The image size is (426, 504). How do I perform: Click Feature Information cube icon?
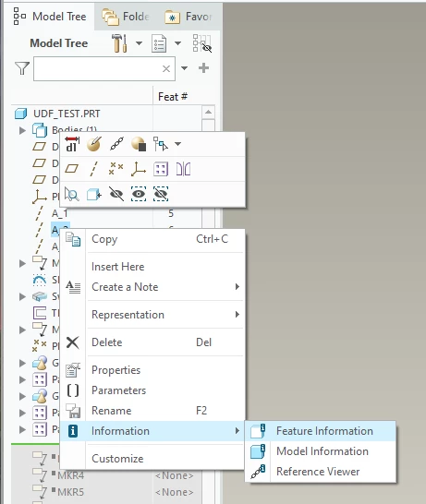258,431
